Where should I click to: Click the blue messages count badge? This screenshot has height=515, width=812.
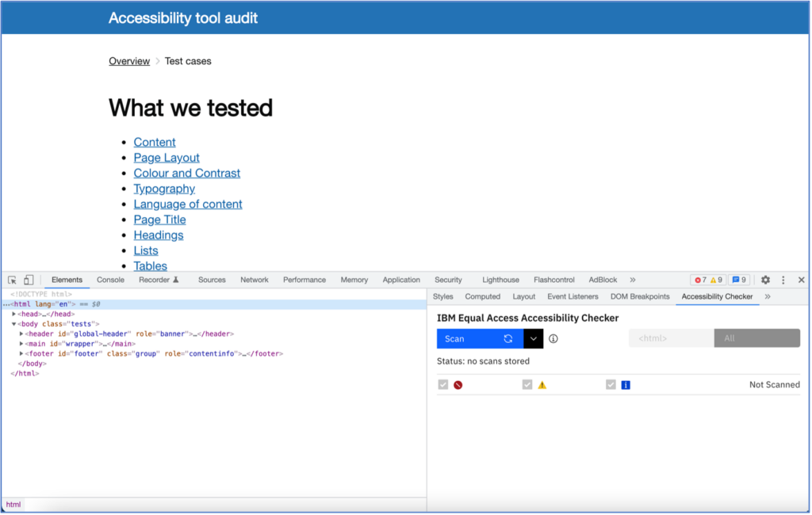[739, 280]
